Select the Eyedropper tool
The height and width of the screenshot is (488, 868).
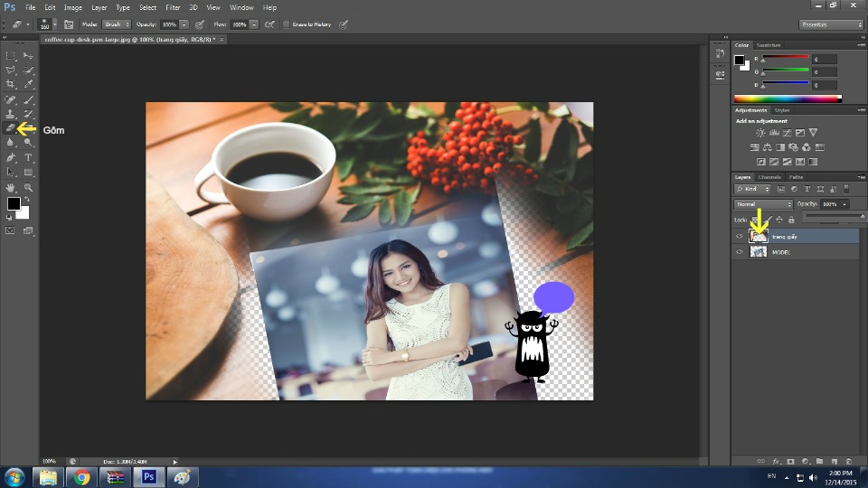point(28,84)
